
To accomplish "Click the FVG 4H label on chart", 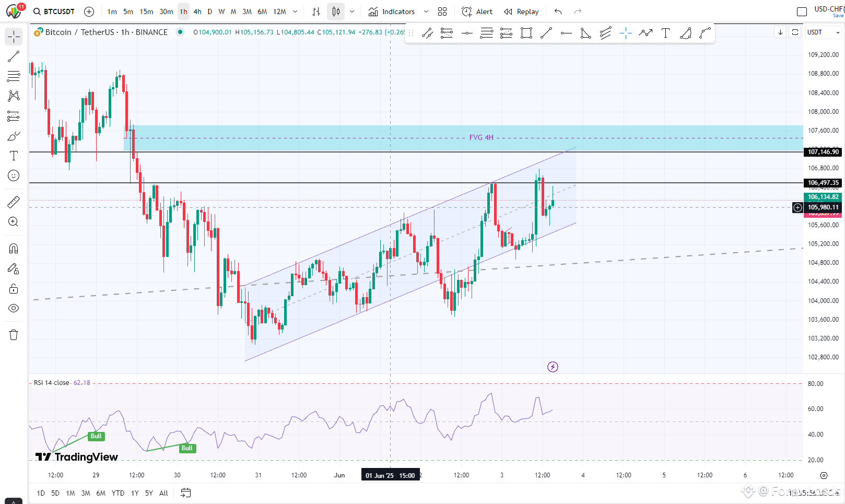I will [x=481, y=137].
